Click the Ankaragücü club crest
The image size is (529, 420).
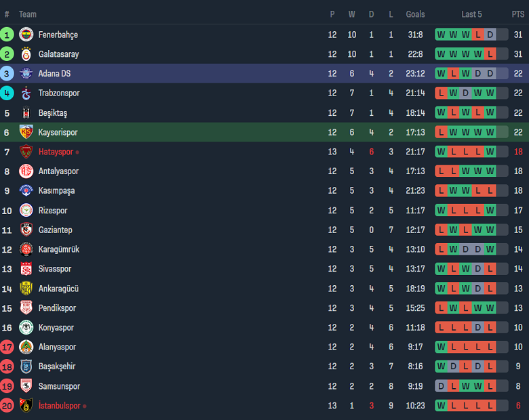26,289
